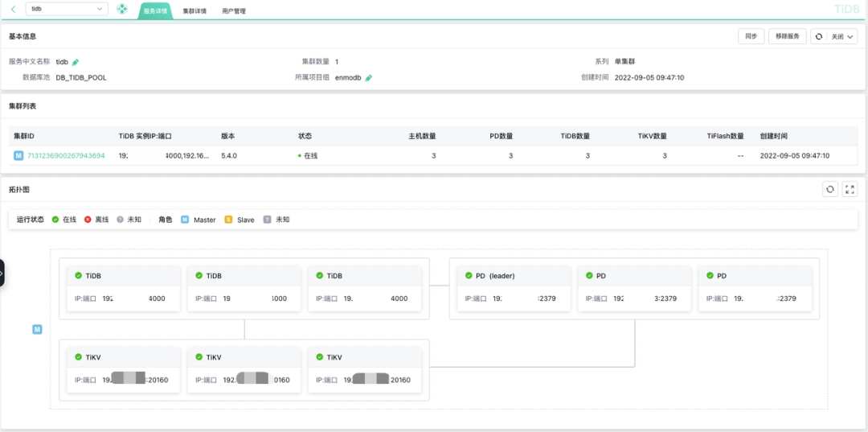Click the blue Master role legend icon

(185, 220)
